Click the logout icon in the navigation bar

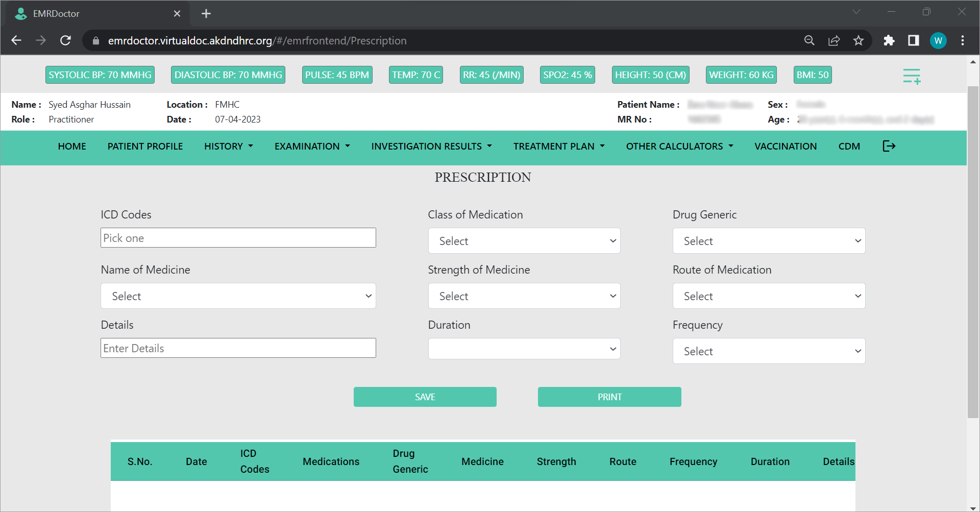(x=889, y=146)
